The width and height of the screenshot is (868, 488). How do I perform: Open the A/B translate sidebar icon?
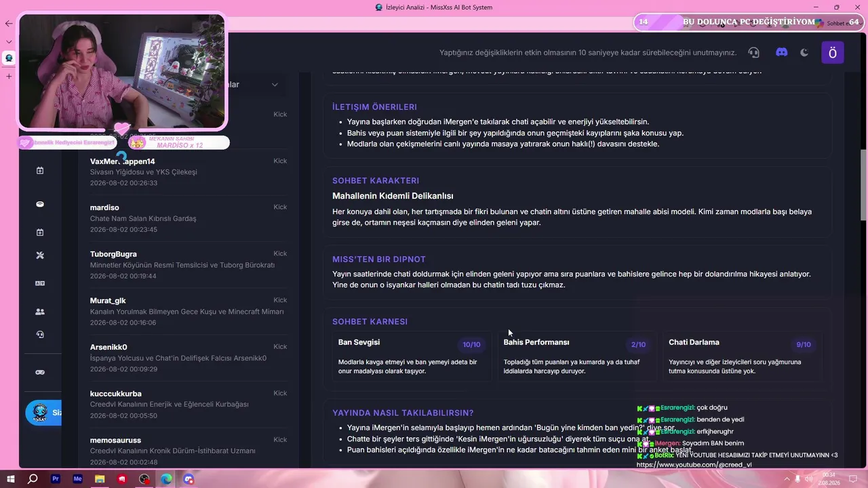[x=40, y=283]
